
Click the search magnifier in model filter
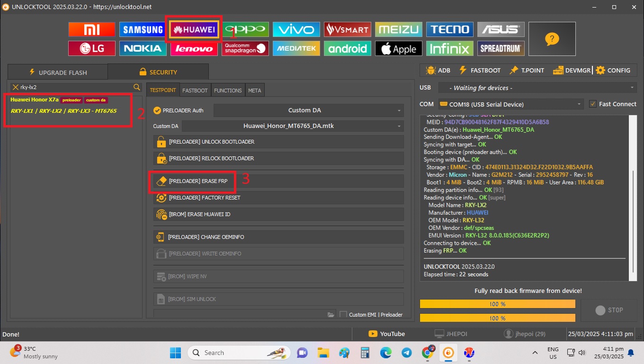[x=137, y=87]
